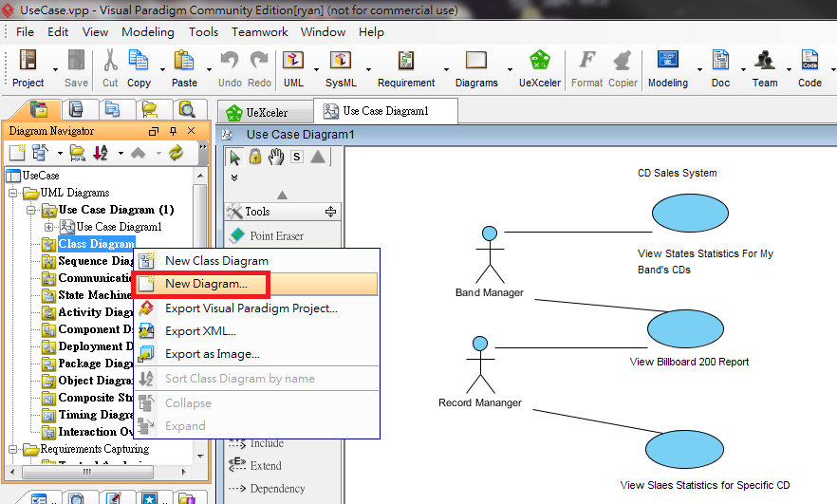The image size is (837, 504).
Task: Click the navigator horizontal scrollbar
Action: (x=87, y=472)
